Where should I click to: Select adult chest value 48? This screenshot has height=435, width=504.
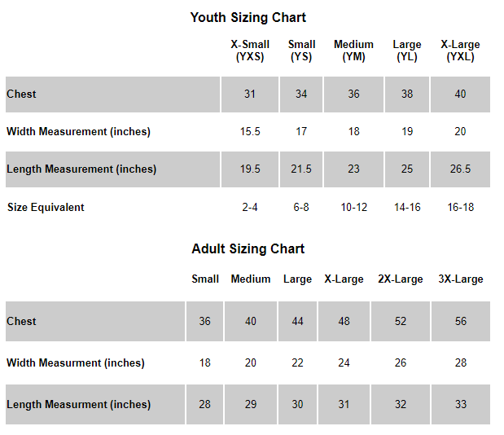[344, 321]
